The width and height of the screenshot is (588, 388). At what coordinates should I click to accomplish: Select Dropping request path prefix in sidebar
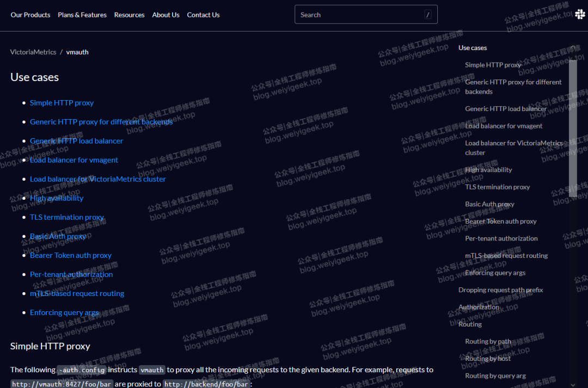(501, 290)
